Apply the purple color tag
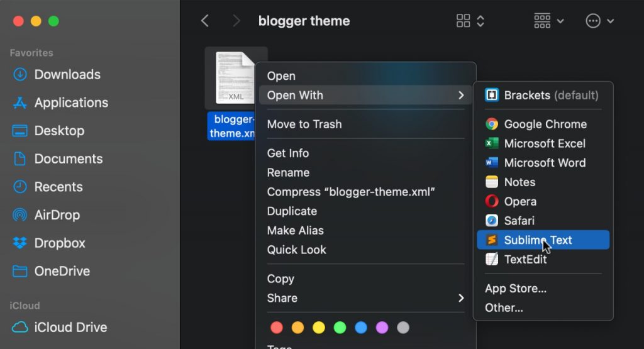Viewport: 644px width, 349px height. 382,328
